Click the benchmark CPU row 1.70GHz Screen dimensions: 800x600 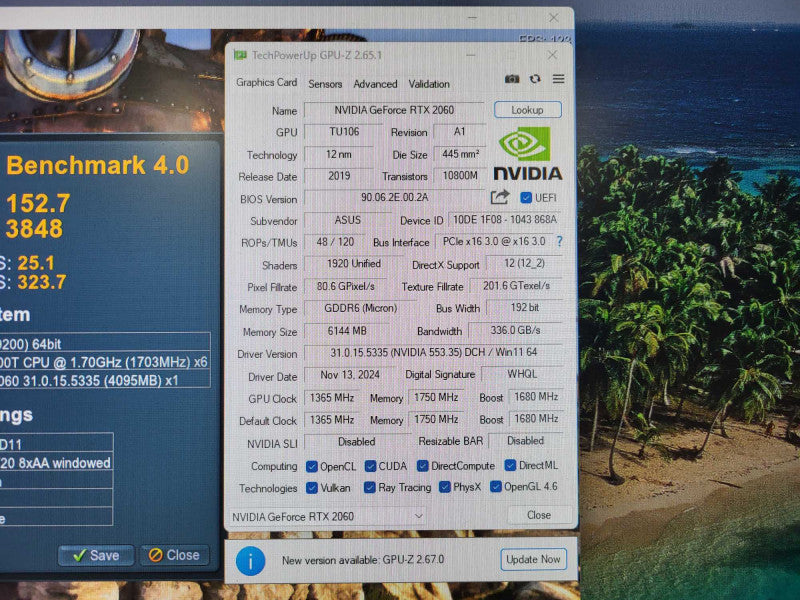(x=103, y=362)
